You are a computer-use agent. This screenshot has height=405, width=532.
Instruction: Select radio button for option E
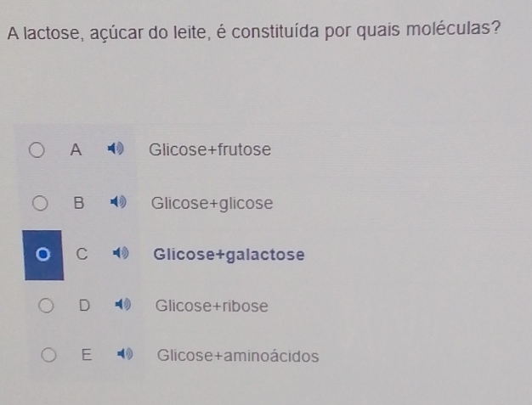tap(50, 355)
